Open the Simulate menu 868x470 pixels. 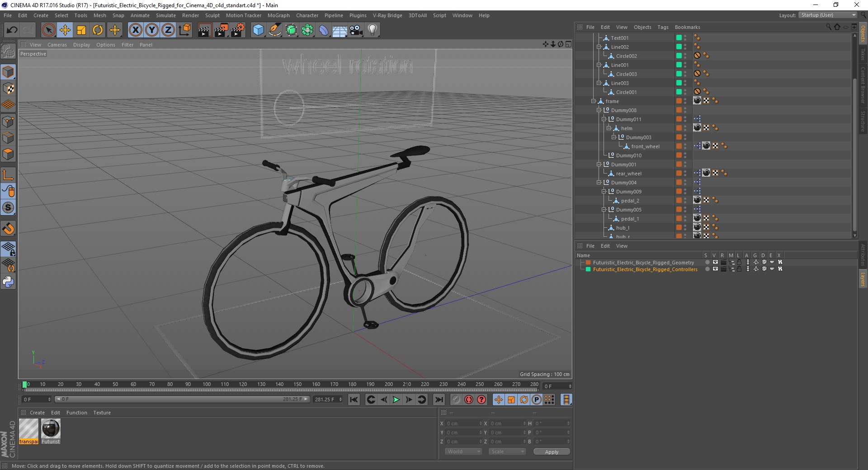coord(166,15)
